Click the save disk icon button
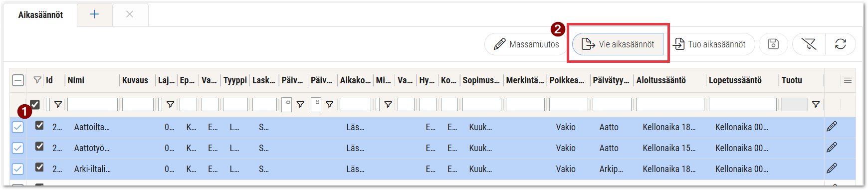 (x=773, y=44)
